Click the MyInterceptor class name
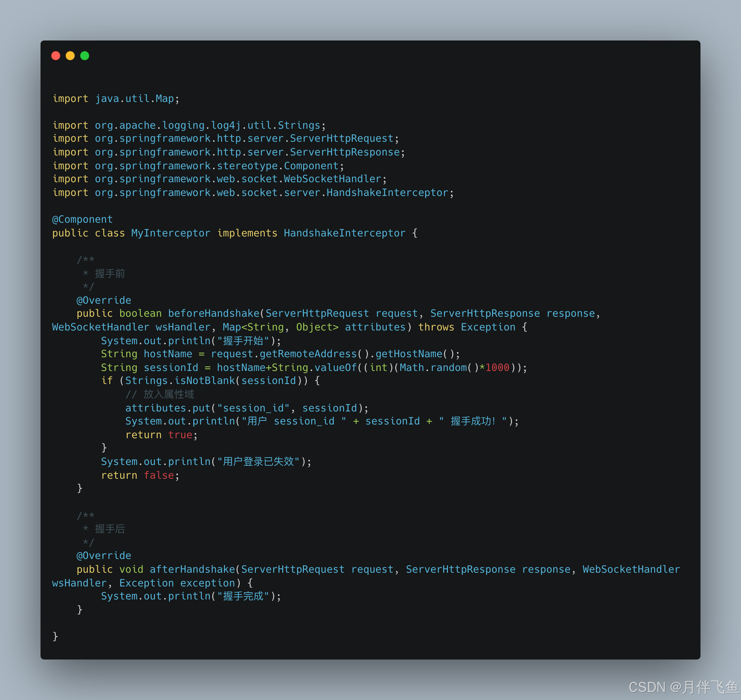The image size is (741, 700). (x=171, y=233)
